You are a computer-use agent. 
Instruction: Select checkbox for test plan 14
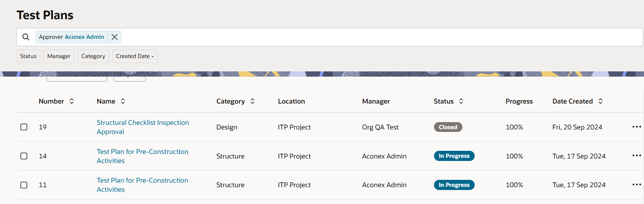[24, 156]
